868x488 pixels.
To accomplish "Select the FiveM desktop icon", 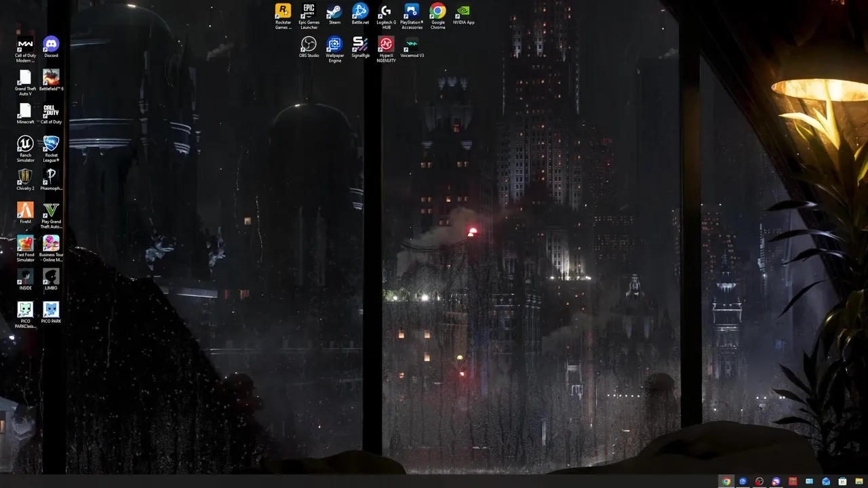I will tap(25, 213).
